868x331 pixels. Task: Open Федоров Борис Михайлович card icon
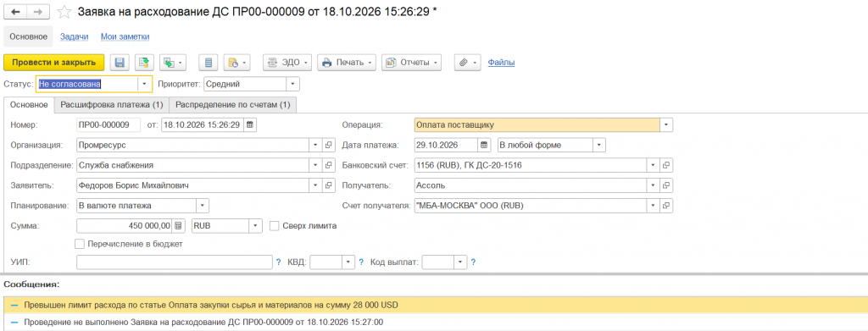point(328,185)
